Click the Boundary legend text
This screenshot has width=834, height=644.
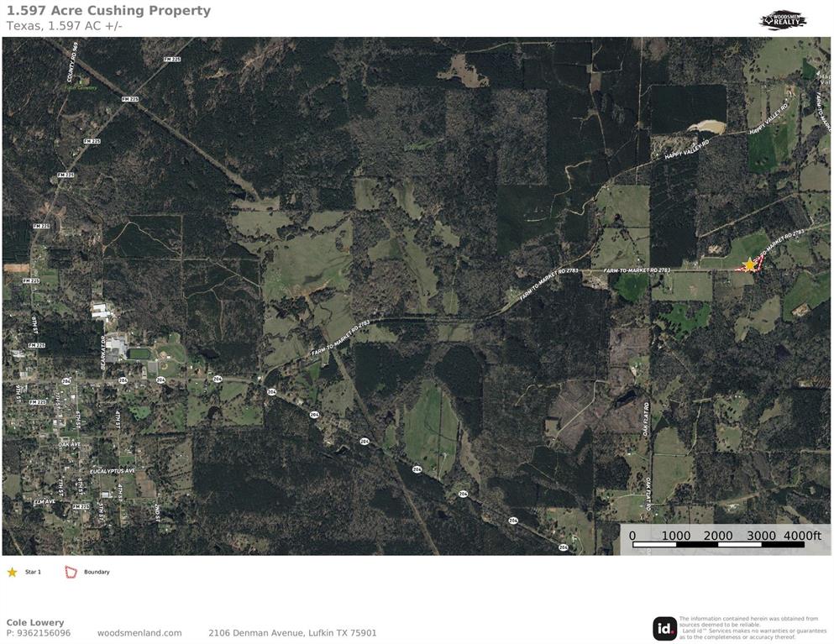click(x=97, y=572)
